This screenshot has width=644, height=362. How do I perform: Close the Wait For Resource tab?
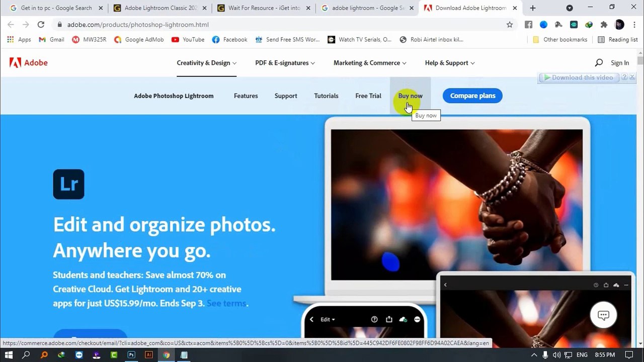point(308,8)
